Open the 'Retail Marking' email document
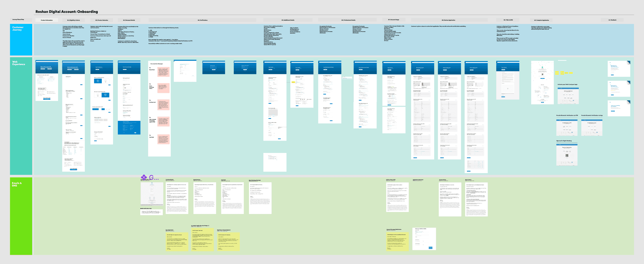 pyautogui.click(x=205, y=198)
